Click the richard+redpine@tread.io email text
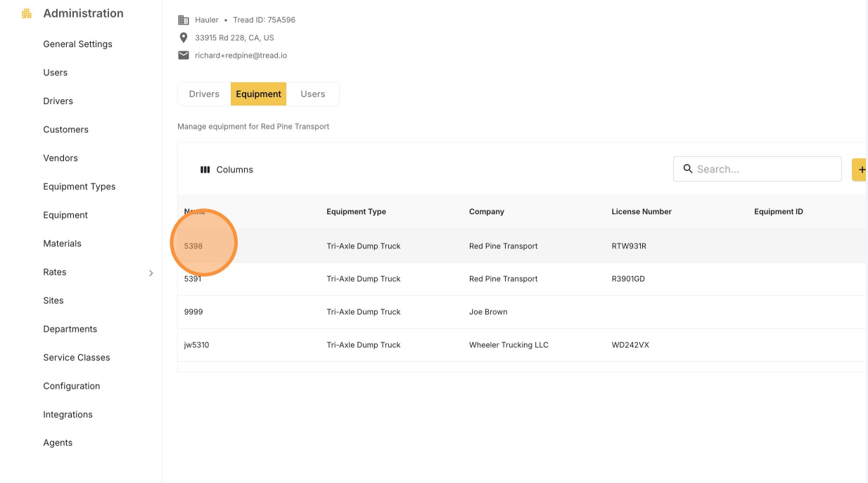This screenshot has width=868, height=483. [x=241, y=55]
